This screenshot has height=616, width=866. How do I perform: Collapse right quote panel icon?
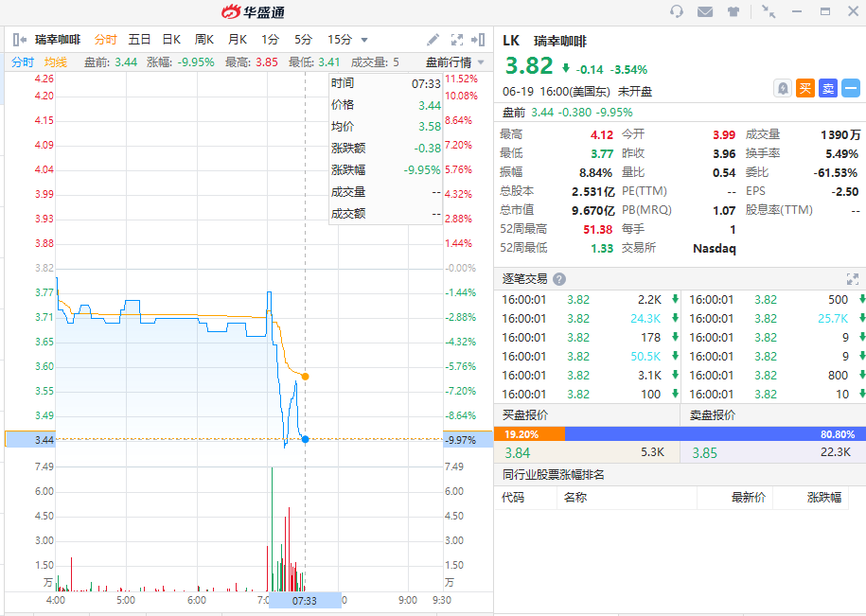pos(478,40)
